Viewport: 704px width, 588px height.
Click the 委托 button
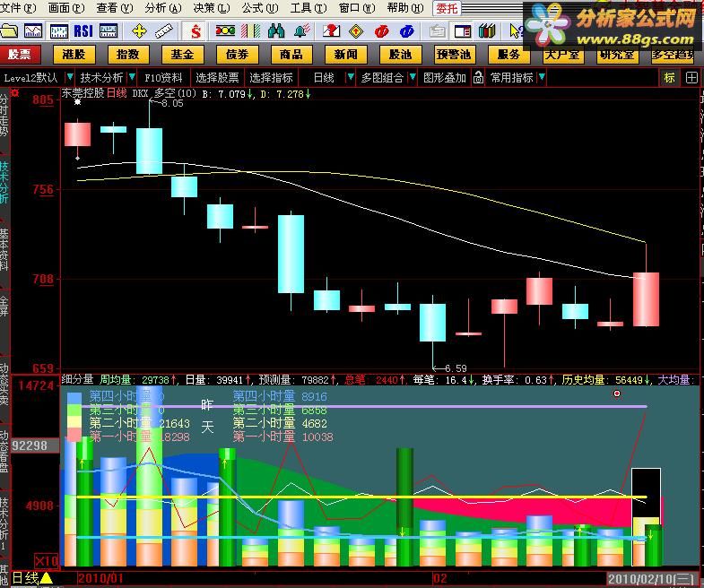(447, 8)
